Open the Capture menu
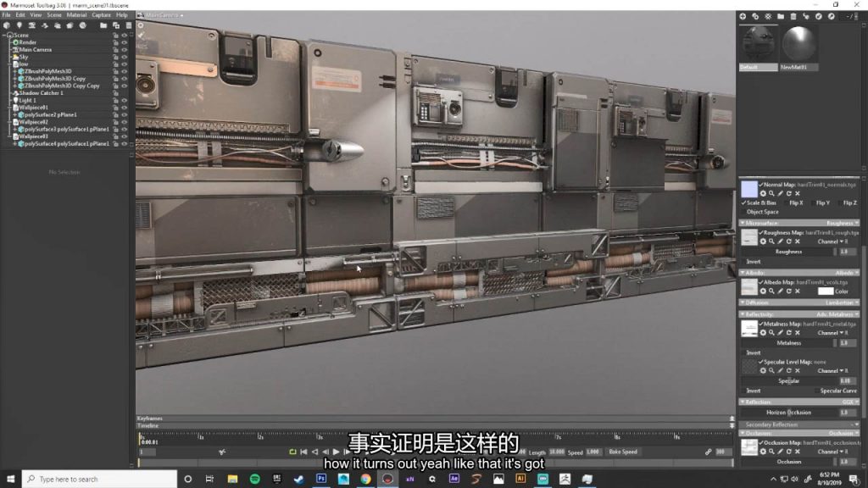This screenshot has height=488, width=868. 101,14
